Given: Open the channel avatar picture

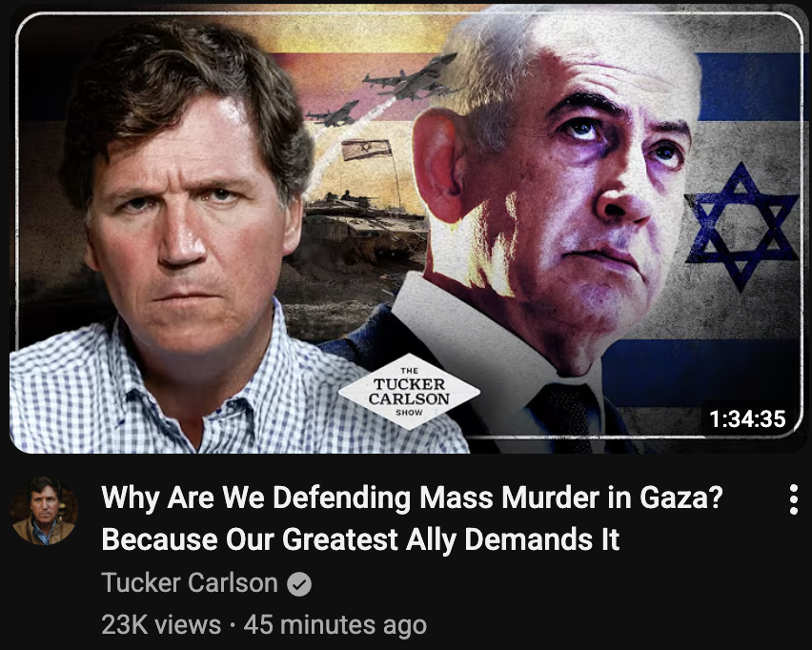Looking at the screenshot, I should point(44,511).
